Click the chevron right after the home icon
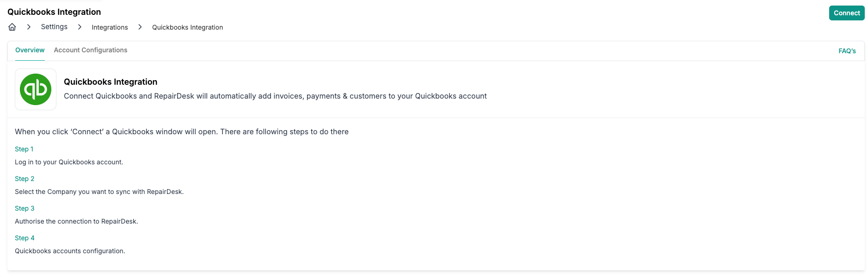Viewport: 868px width, 275px height. click(29, 27)
